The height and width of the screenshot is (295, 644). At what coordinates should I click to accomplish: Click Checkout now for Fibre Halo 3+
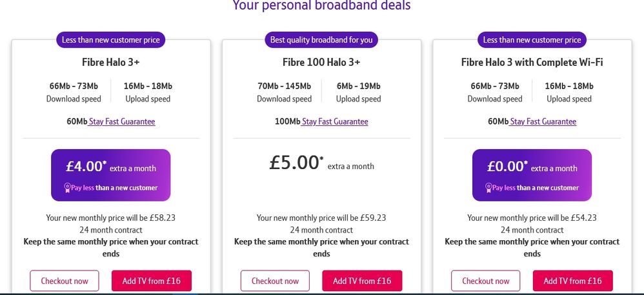[x=65, y=281]
